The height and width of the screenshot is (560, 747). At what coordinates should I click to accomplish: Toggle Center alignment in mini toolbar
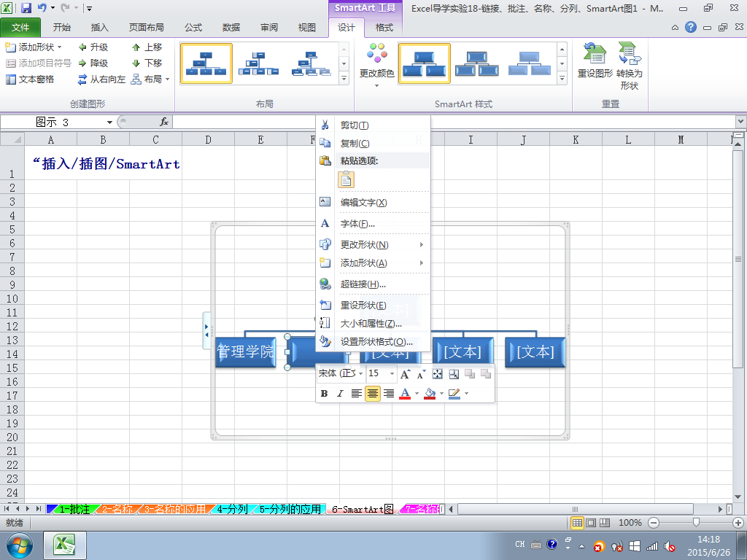pos(373,393)
